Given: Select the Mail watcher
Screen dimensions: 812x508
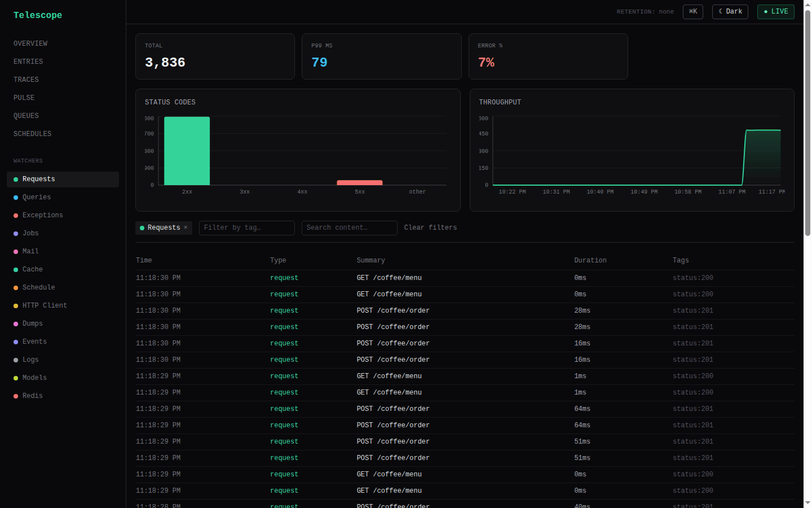Looking at the screenshot, I should coord(63,251).
